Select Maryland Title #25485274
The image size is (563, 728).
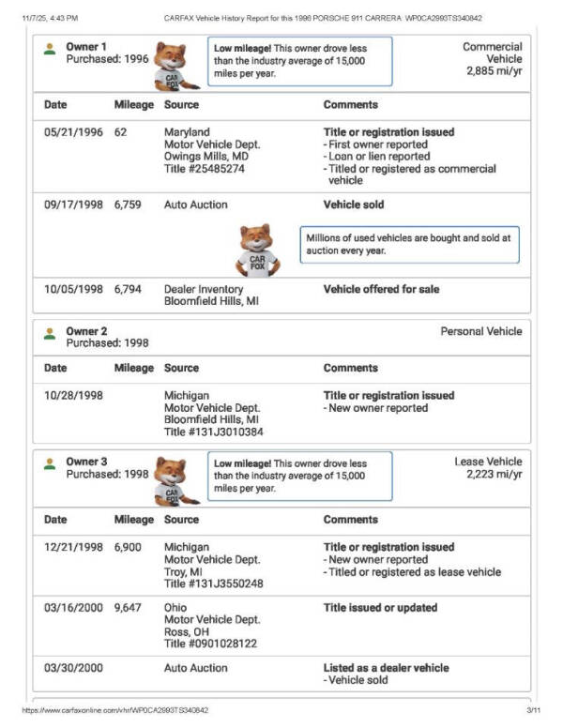point(205,169)
